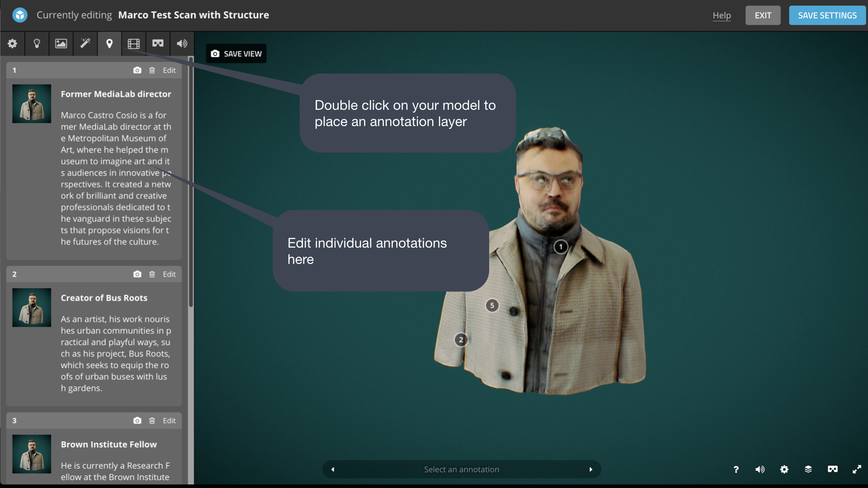Open the lighting bulb tab
Viewport: 868px width, 488px height.
coord(37,44)
